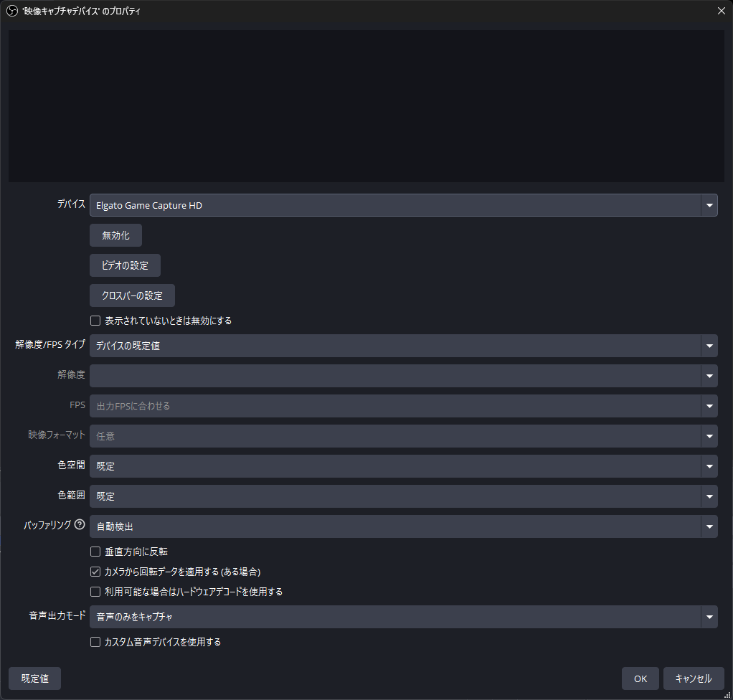The height and width of the screenshot is (700, 733).
Task: Enable '垂直方向に反転' checkbox
Action: pos(95,552)
